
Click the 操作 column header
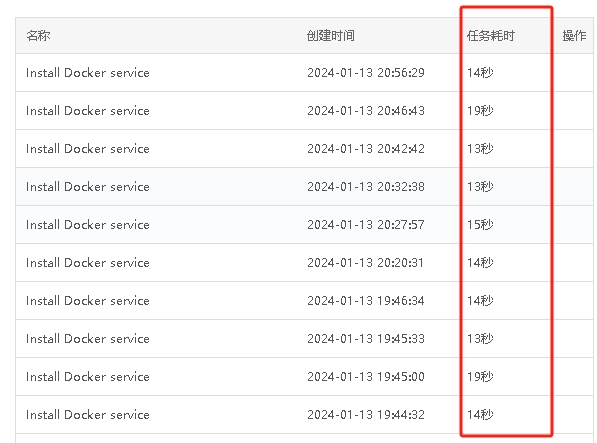tap(574, 36)
